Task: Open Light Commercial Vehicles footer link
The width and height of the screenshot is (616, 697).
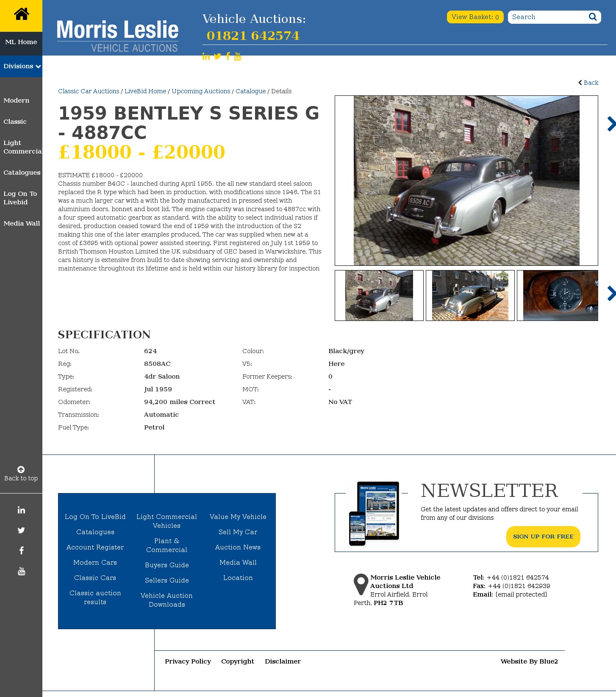Action: (167, 521)
